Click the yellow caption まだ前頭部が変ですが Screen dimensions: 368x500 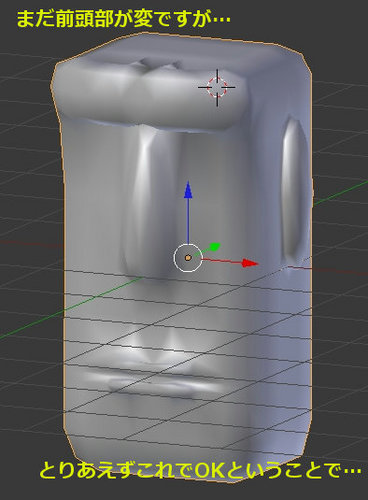114,19
